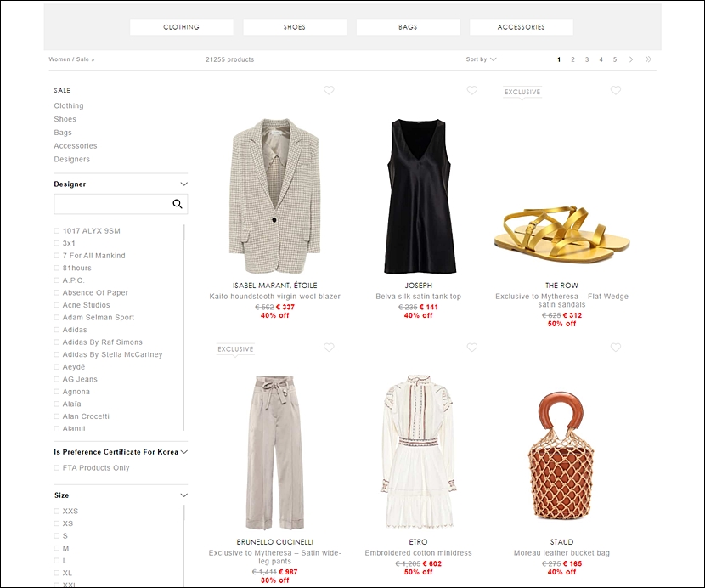Viewport: 705px width, 588px height.
Task: Check the Agnona designer filter
Action: pyautogui.click(x=57, y=392)
